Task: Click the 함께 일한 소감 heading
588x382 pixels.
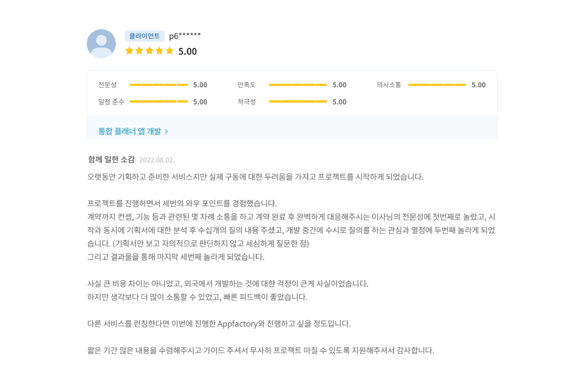Action: pyautogui.click(x=111, y=159)
